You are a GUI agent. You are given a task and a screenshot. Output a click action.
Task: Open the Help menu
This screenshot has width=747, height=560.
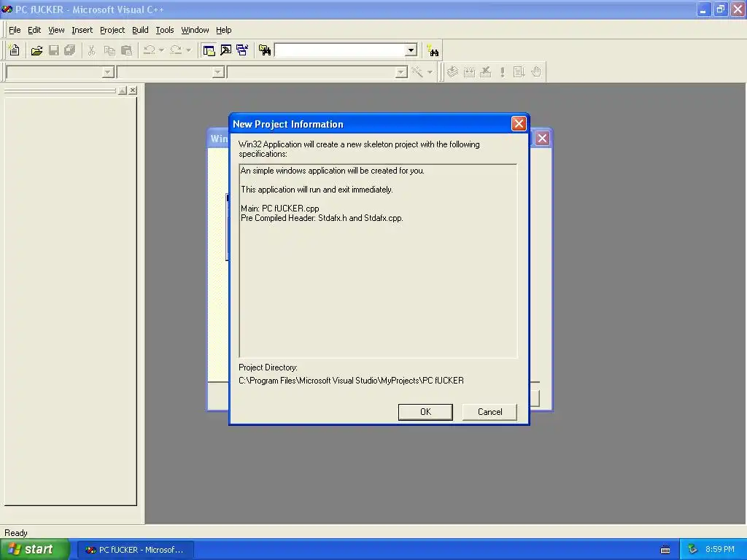223,30
